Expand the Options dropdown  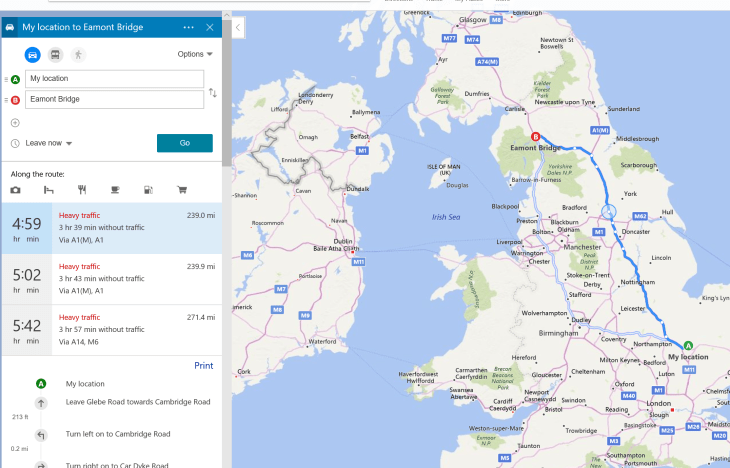(195, 54)
